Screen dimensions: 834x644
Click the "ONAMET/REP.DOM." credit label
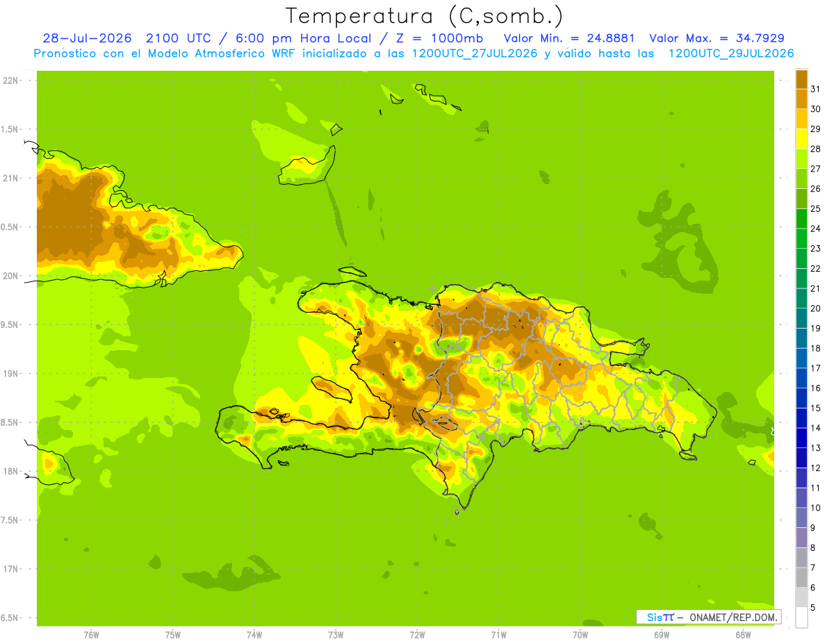(x=733, y=617)
